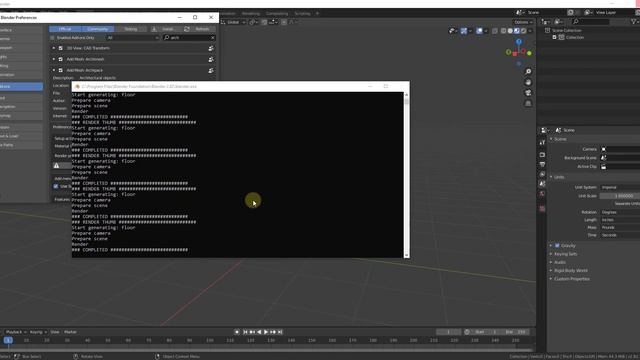
Task: Click the outliner filter funnel icon
Action: [x=634, y=22]
